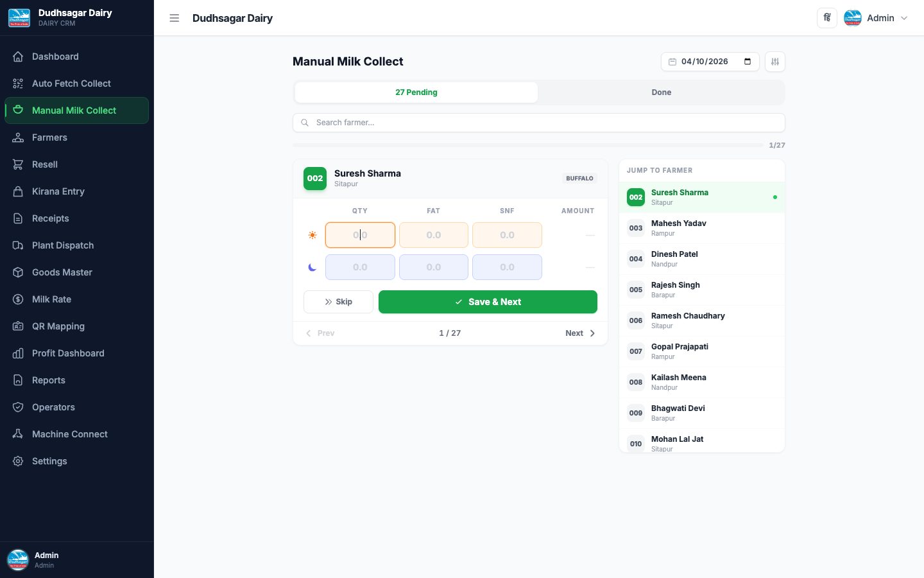The height and width of the screenshot is (578, 924).
Task: Click the morning SNF input field
Action: (507, 235)
